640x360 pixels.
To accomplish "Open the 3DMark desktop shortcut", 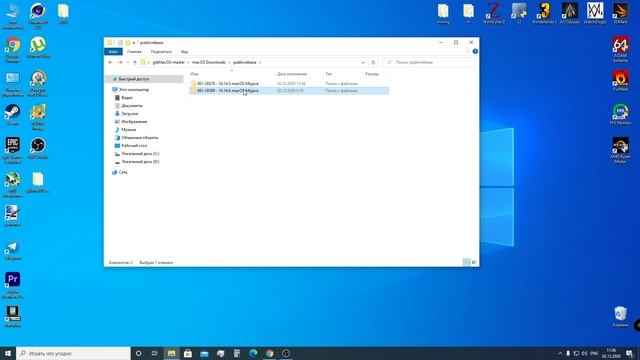I will click(620, 13).
